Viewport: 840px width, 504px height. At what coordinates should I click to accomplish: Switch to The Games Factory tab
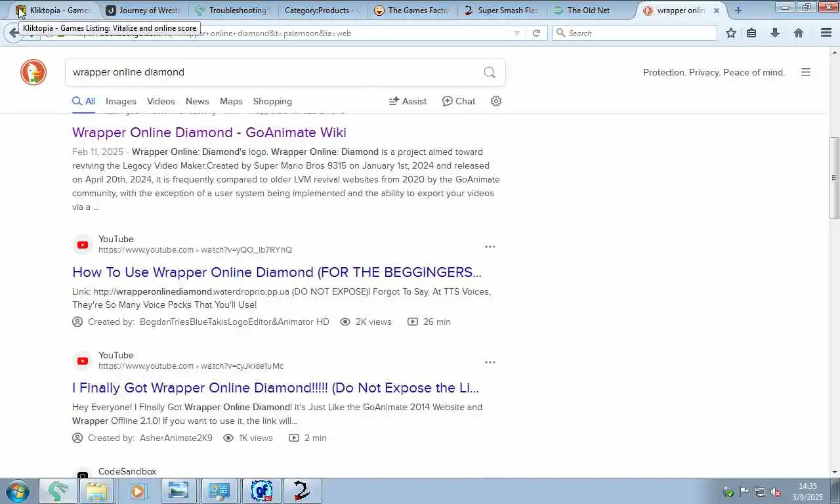412,10
